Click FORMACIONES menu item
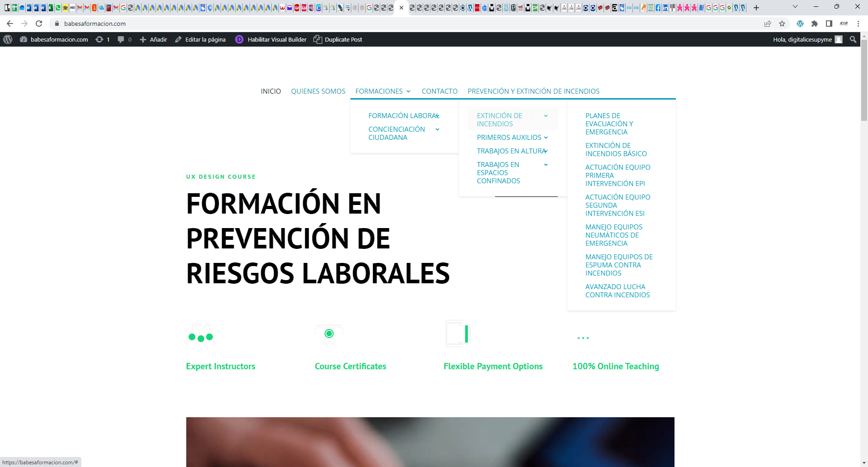 [x=379, y=91]
